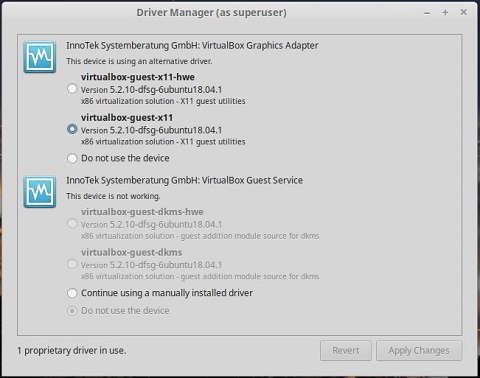Click 'This device is using an alternative driver.' text
480x378 pixels.
point(139,61)
